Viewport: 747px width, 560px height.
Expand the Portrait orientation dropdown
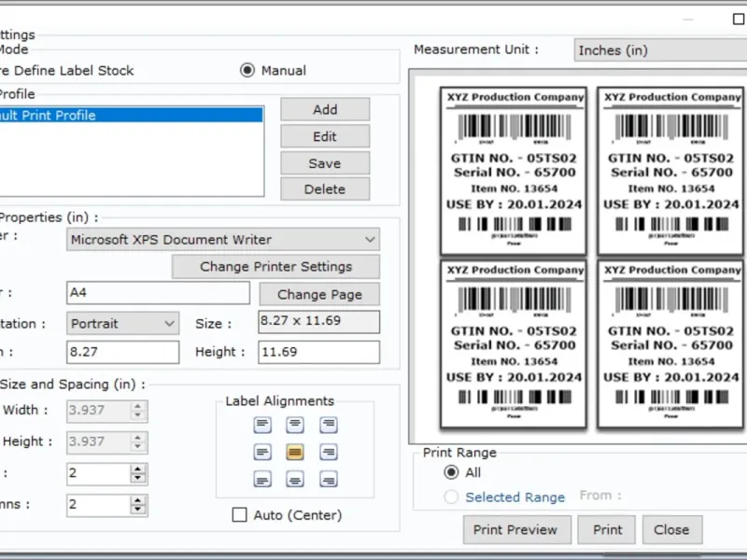pos(123,324)
